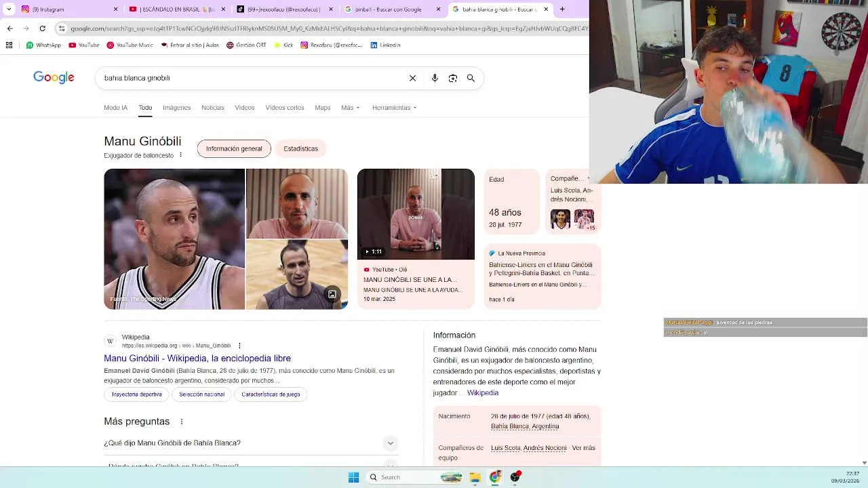The image size is (868, 488).
Task: Select the Noticias results tab
Action: point(212,108)
